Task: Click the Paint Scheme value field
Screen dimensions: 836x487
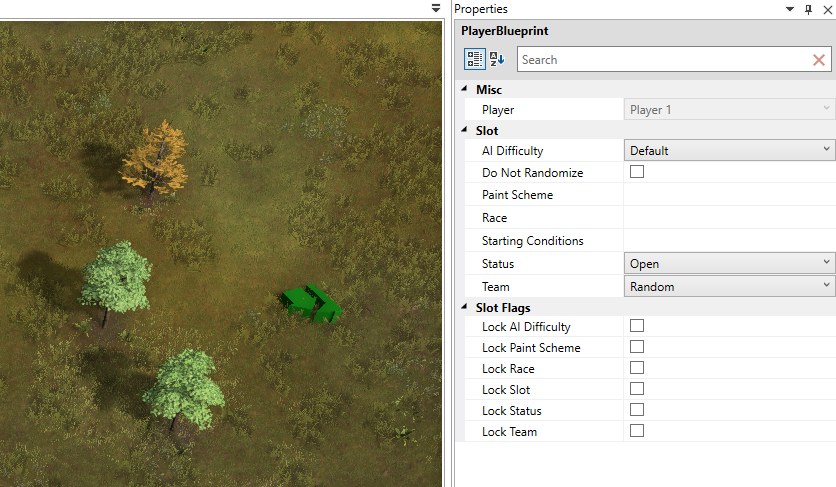Action: (729, 195)
